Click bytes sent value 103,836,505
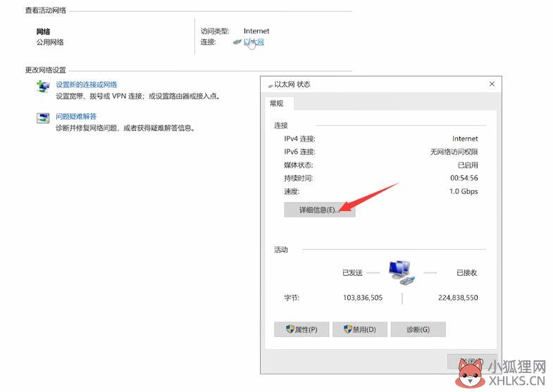Image resolution: width=553 pixels, height=392 pixels. 363,298
